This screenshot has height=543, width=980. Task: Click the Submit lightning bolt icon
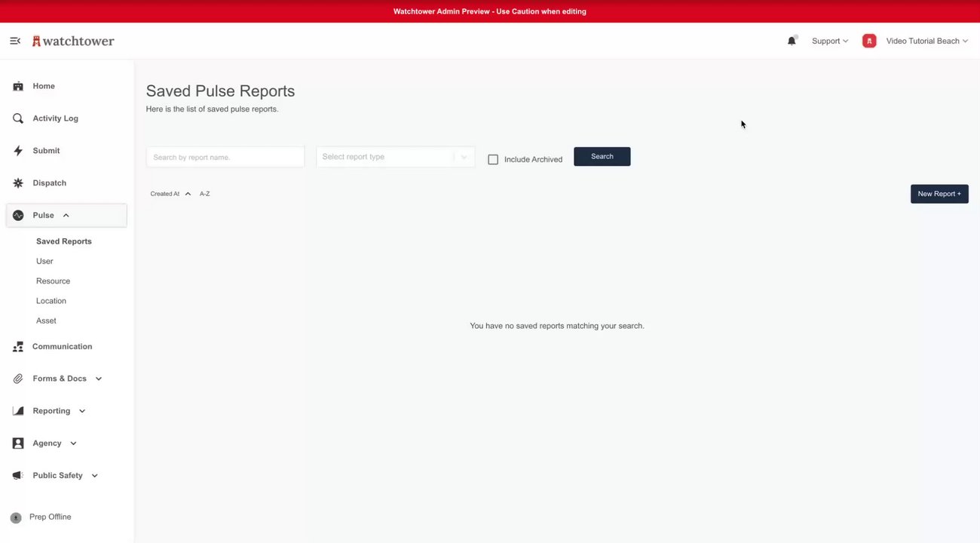[x=18, y=151]
